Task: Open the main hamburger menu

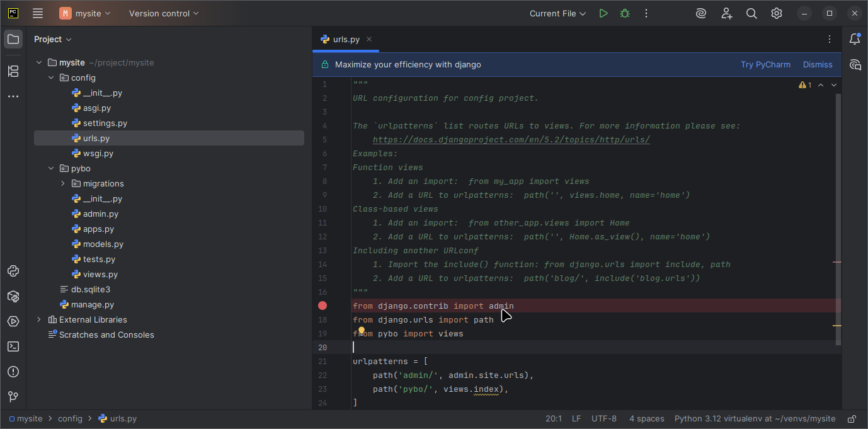Action: pos(38,13)
